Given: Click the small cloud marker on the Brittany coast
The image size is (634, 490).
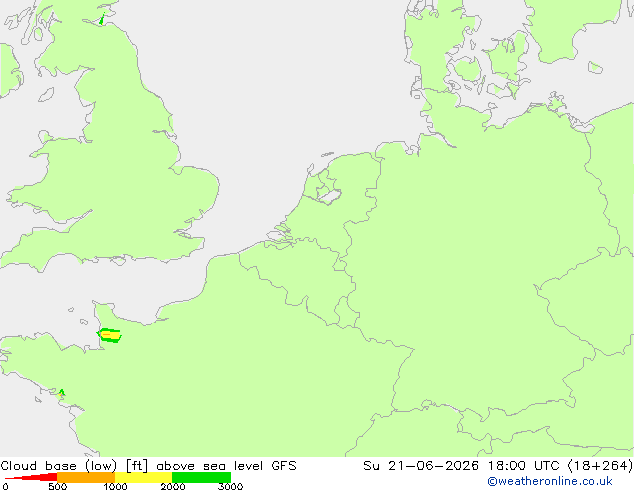Looking at the screenshot, I should 61,392.
